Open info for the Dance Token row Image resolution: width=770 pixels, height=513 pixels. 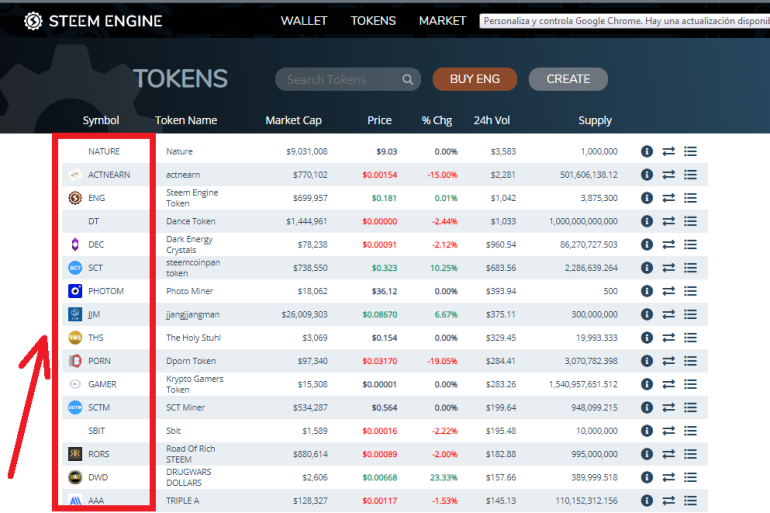[x=647, y=221]
